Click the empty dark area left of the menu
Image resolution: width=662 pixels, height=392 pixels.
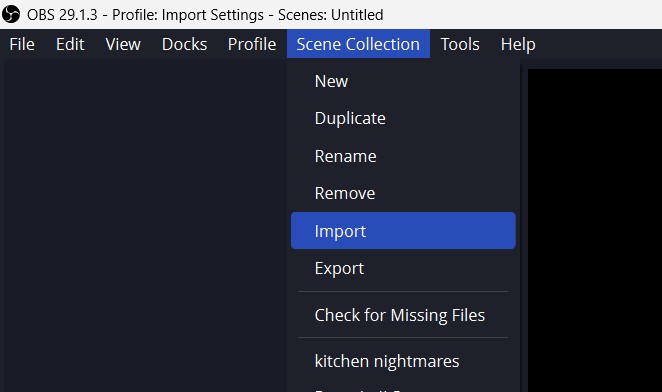click(145, 225)
